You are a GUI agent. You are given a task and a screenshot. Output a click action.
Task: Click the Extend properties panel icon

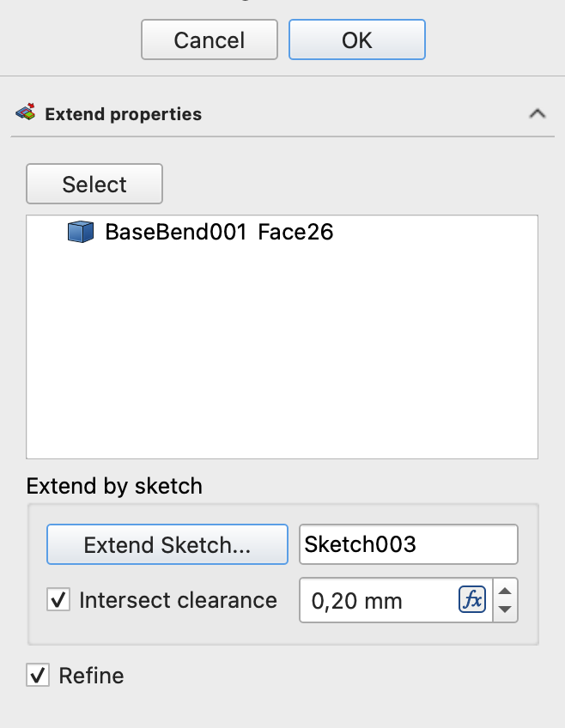[x=26, y=112]
